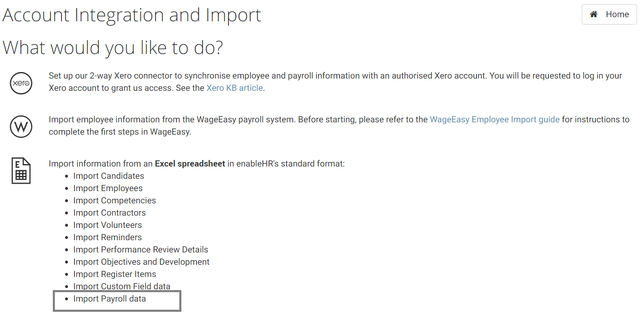This screenshot has height=322, width=644.
Task: Select Import Candidates option
Action: (108, 176)
